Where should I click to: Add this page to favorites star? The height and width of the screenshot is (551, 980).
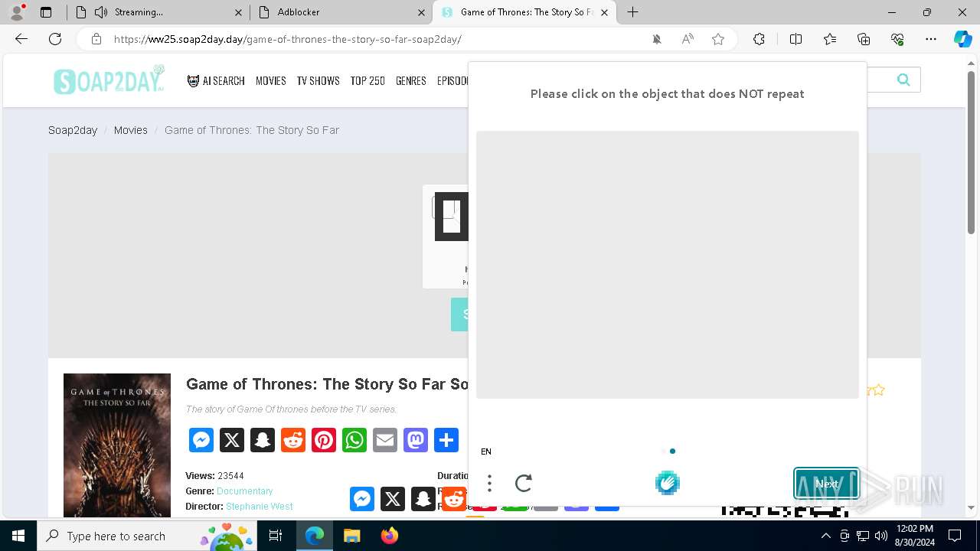(718, 39)
